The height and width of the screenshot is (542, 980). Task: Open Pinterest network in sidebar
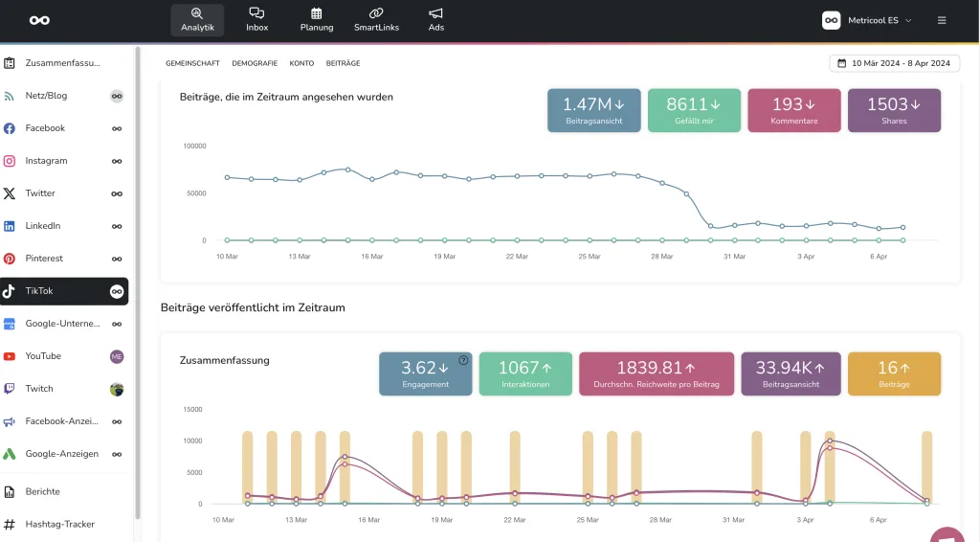coord(44,259)
